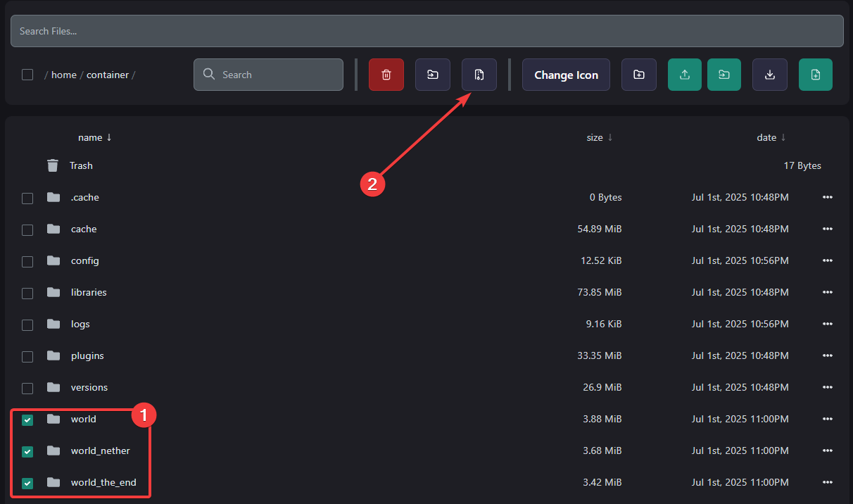Click the create new folder icon
Screen dimensions: 853x504
[x=639, y=75]
